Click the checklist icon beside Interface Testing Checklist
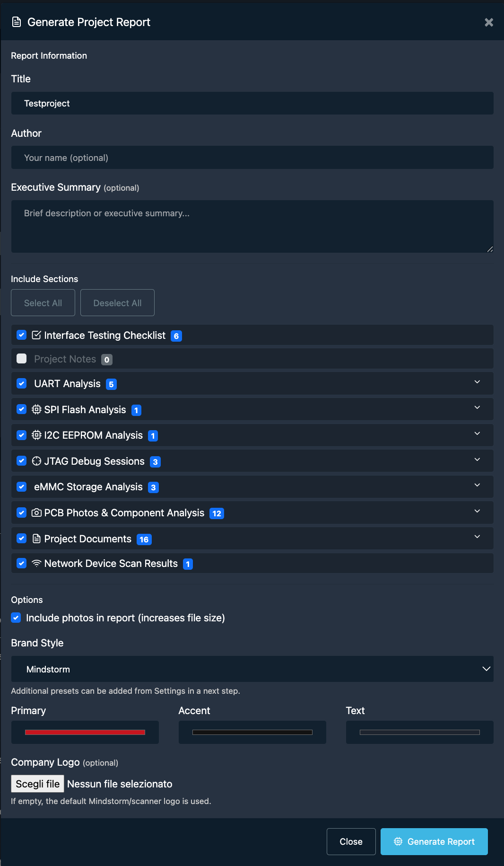The height and width of the screenshot is (866, 504). tap(37, 335)
